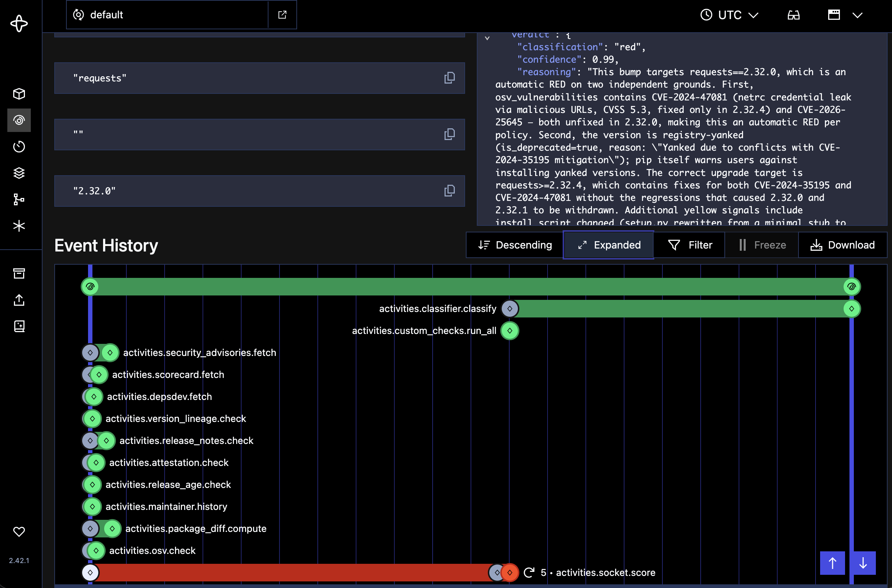Image resolution: width=892 pixels, height=588 pixels.
Task: Open activities.security_advisories.fetch event
Action: 200,353
